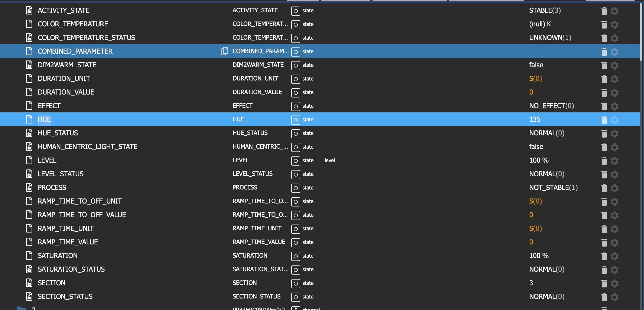
Task: Click the RAMP_TIME_UNIT value S(0)
Action: pos(535,229)
